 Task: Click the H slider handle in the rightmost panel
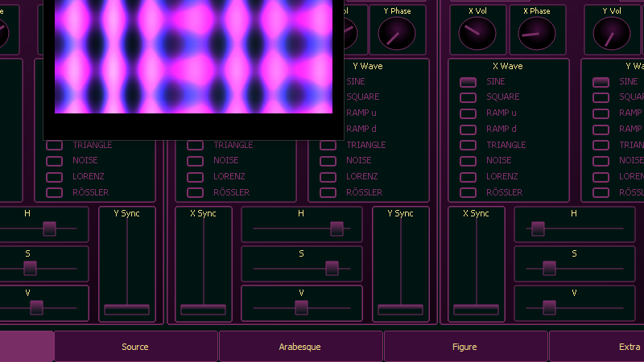pos(538,228)
